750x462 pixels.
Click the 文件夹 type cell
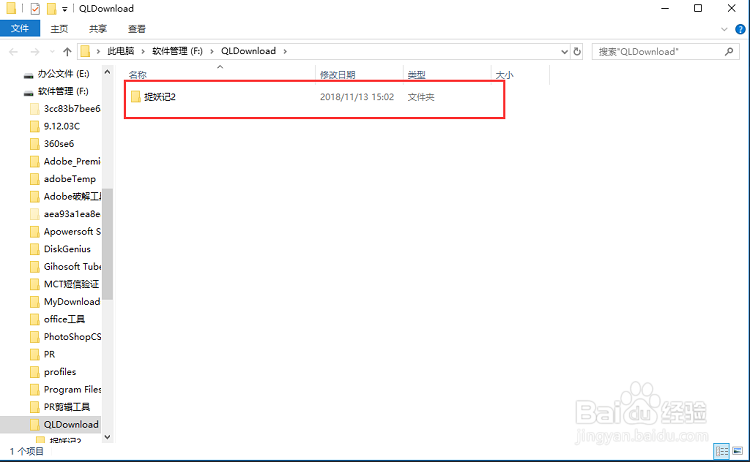[x=421, y=97]
